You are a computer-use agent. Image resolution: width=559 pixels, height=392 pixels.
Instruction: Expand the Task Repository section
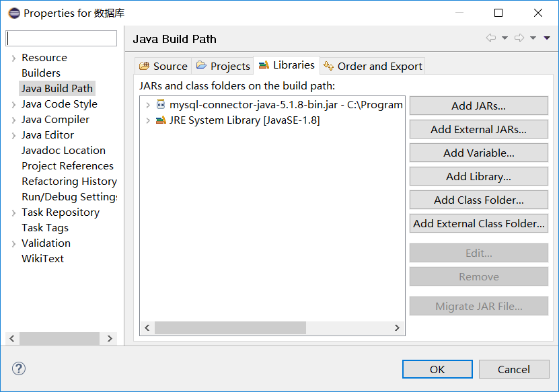[13, 212]
